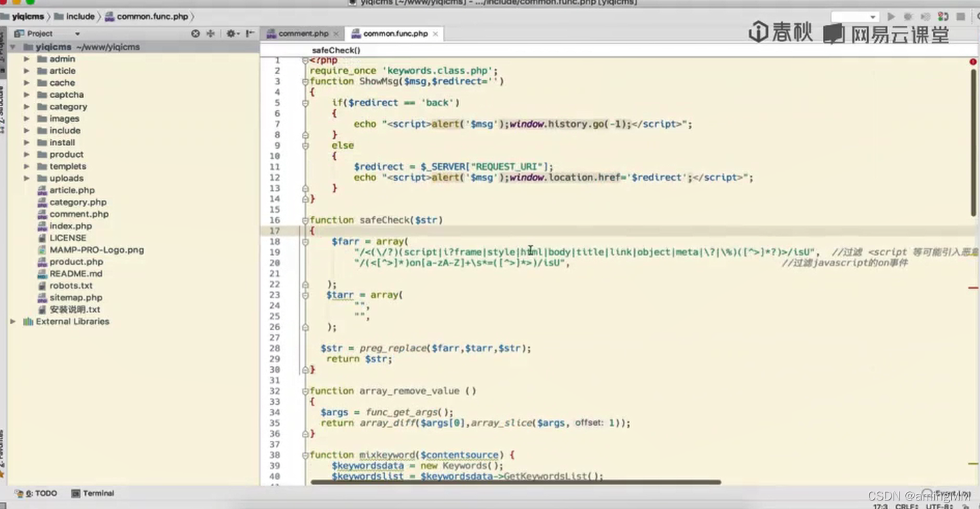
Task: Click line number 28 in gutter
Action: pos(274,349)
